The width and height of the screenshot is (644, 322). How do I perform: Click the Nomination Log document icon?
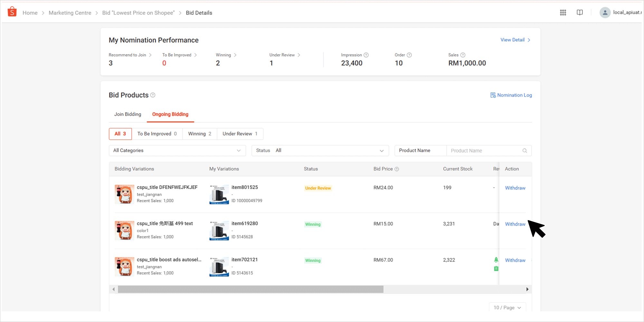click(493, 95)
